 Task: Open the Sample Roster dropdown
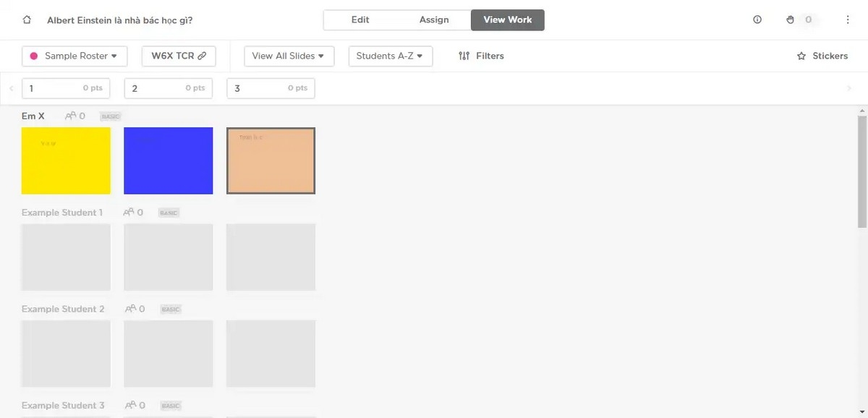pyautogui.click(x=75, y=56)
